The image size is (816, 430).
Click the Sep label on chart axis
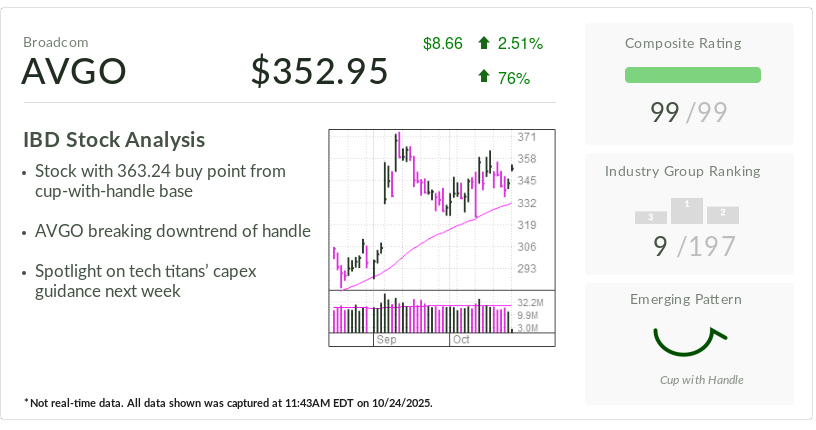pos(385,340)
